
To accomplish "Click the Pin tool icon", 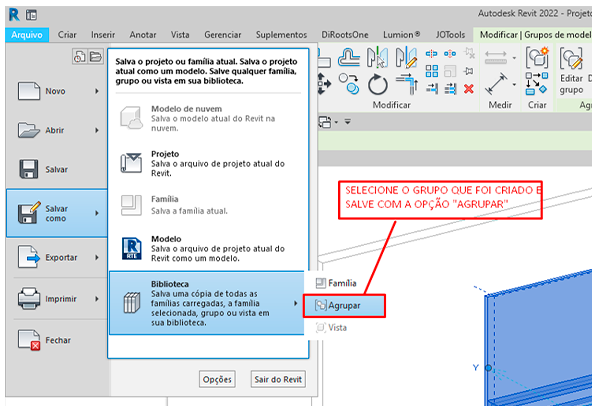I will [469, 71].
